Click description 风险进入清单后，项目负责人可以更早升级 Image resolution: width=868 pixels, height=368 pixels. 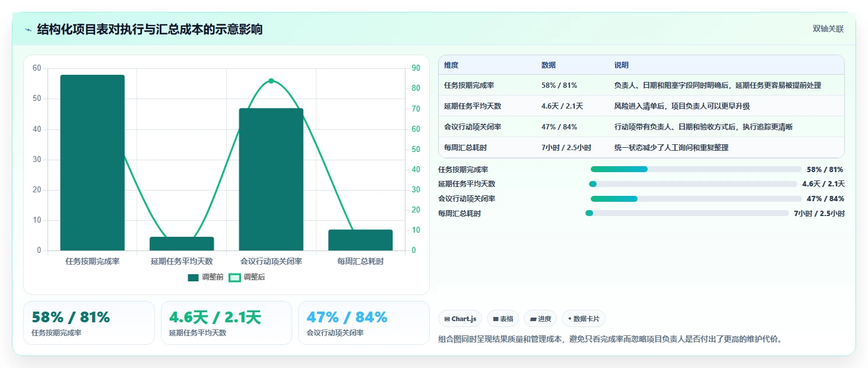(682, 106)
